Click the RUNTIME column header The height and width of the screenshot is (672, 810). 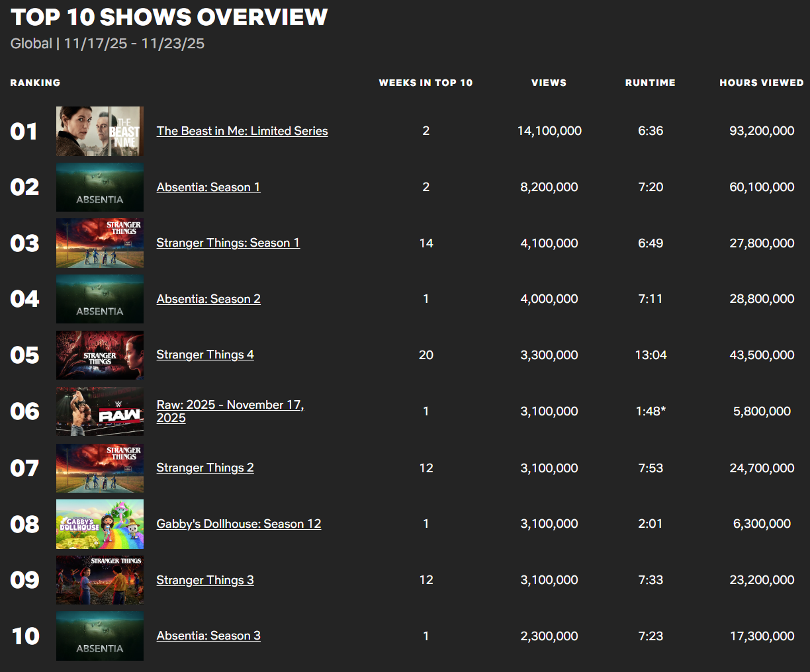click(x=651, y=83)
